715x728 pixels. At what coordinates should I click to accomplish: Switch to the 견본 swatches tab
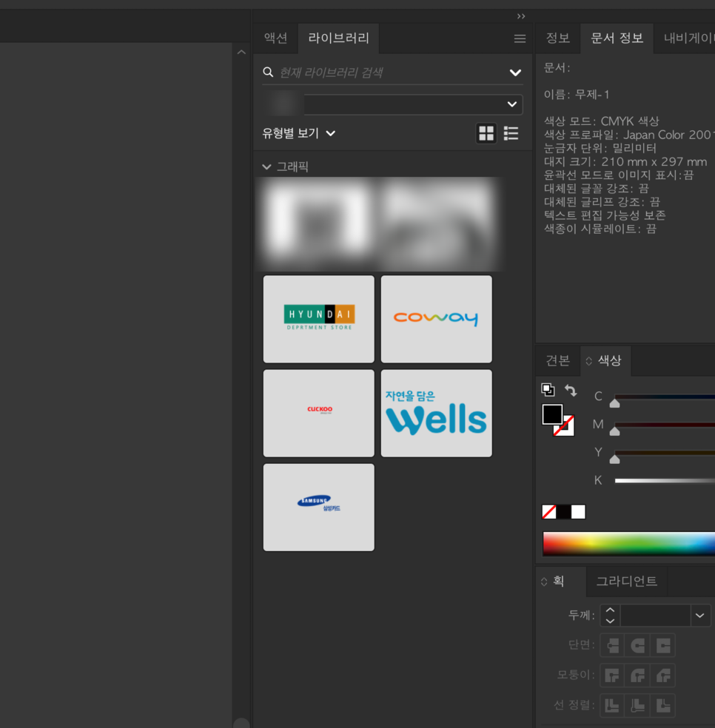point(557,360)
